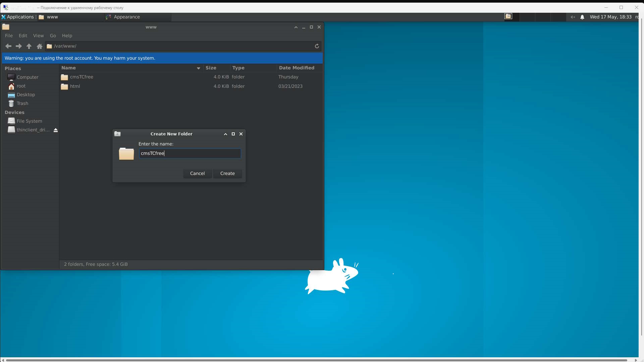Image resolution: width=644 pixels, height=362 pixels.
Task: Eject the thinclient drive
Action: point(56,130)
